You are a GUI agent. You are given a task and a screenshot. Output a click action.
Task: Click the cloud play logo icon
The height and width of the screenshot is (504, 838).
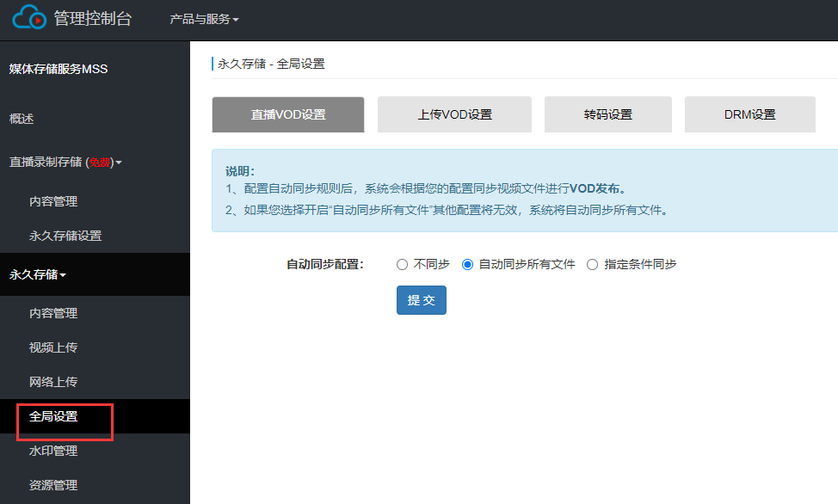pyautogui.click(x=29, y=17)
